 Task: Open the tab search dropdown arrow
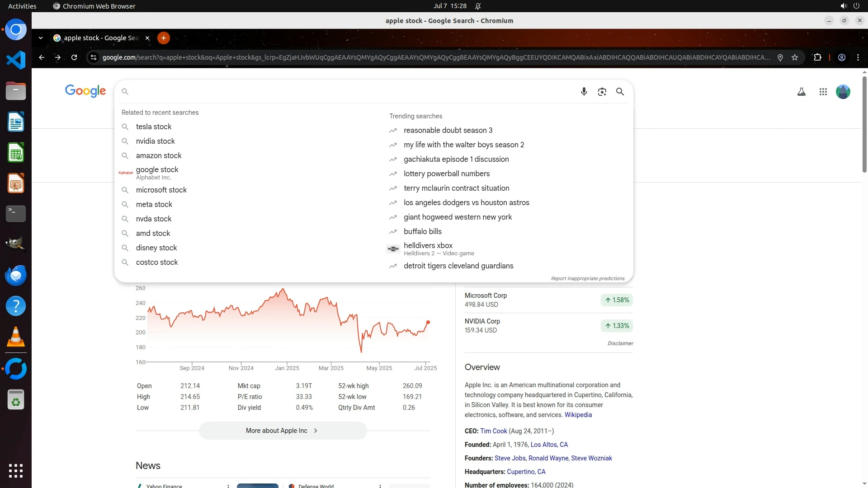(41, 38)
